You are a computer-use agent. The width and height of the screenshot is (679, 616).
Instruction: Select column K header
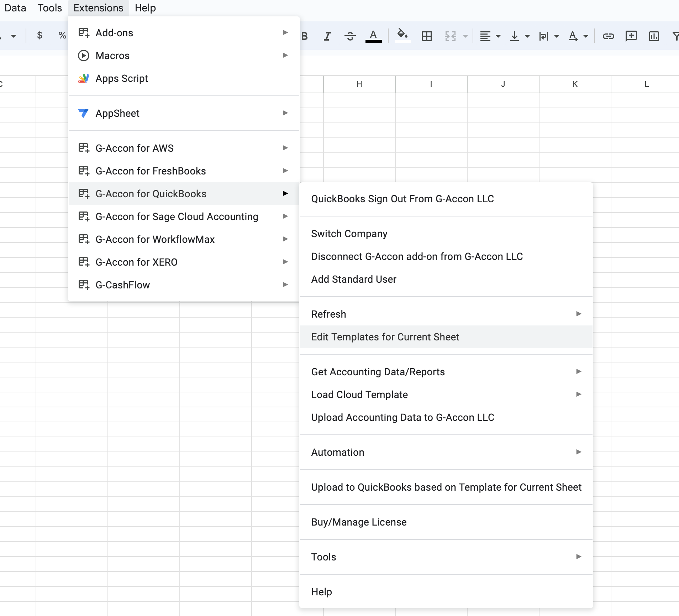click(x=575, y=84)
